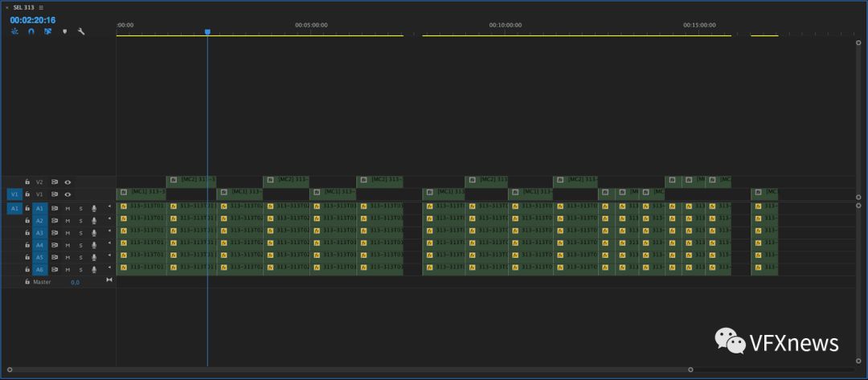Click the fx badge on first V1 clip
Screen dimensions: 868x380
pos(124,193)
